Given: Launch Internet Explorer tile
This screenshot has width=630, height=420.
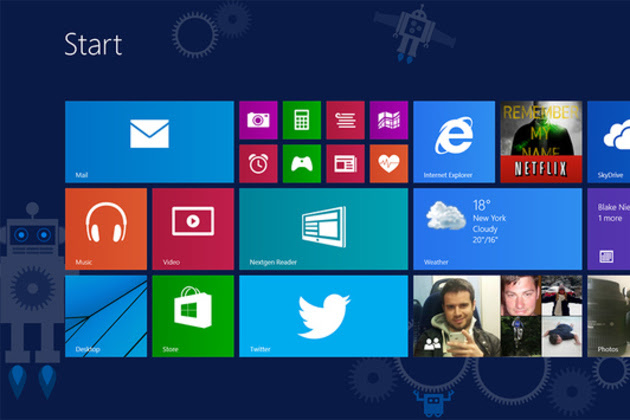Looking at the screenshot, I should coord(454,142).
